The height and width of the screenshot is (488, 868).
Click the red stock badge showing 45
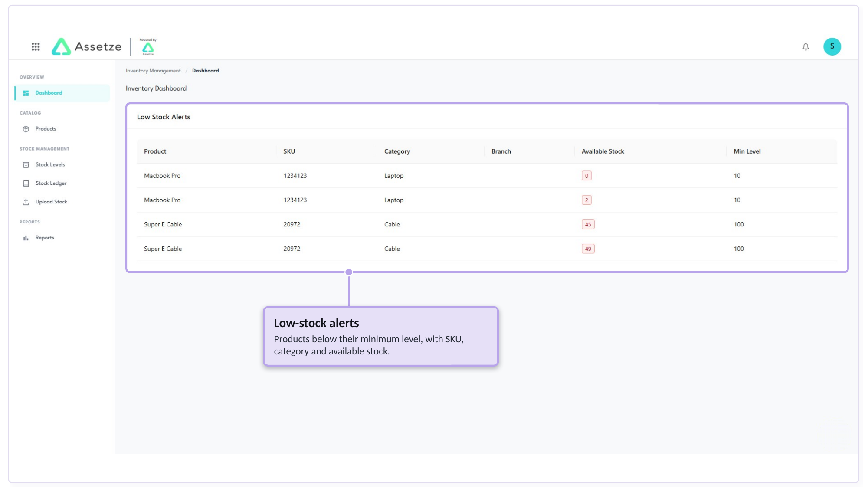588,224
